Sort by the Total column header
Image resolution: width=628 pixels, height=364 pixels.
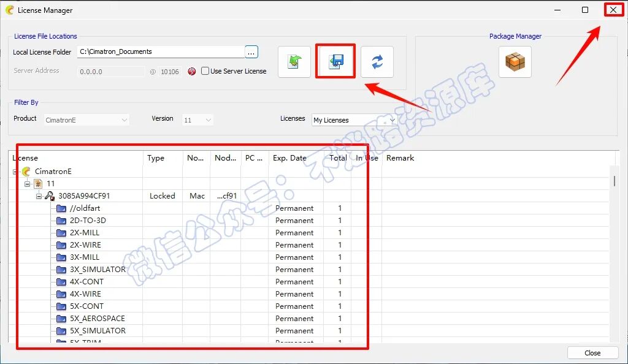338,158
